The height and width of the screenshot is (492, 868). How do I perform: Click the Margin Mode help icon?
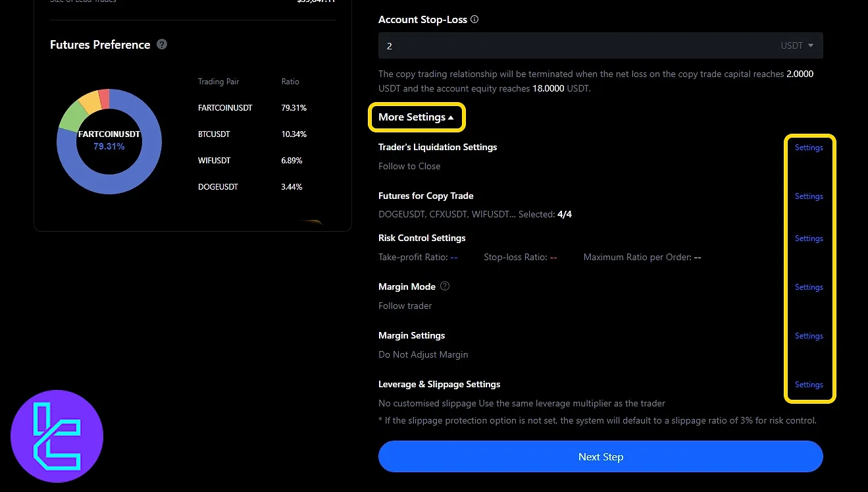point(445,287)
